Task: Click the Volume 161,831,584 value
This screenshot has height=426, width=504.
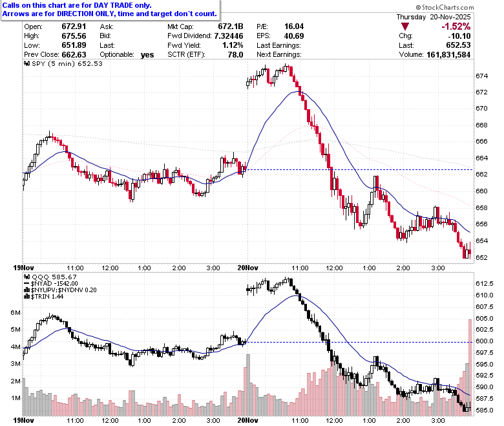Action: [448, 55]
